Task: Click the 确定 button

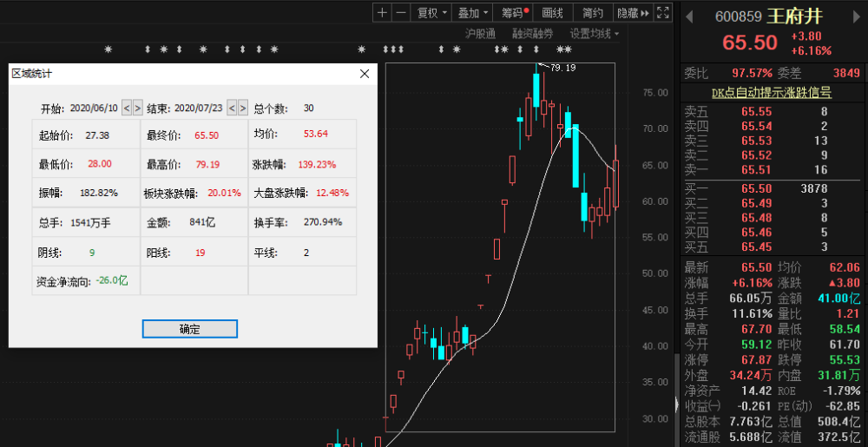Action: tap(189, 329)
